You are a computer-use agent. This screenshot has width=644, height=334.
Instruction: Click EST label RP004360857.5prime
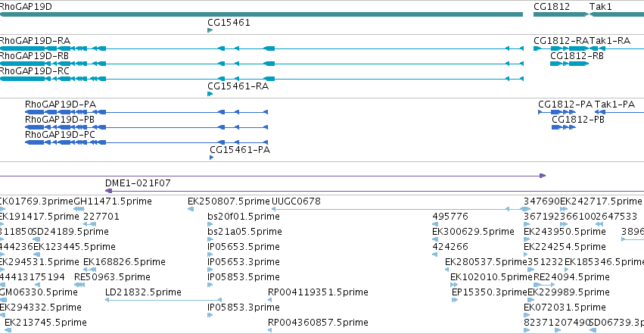coord(318,323)
